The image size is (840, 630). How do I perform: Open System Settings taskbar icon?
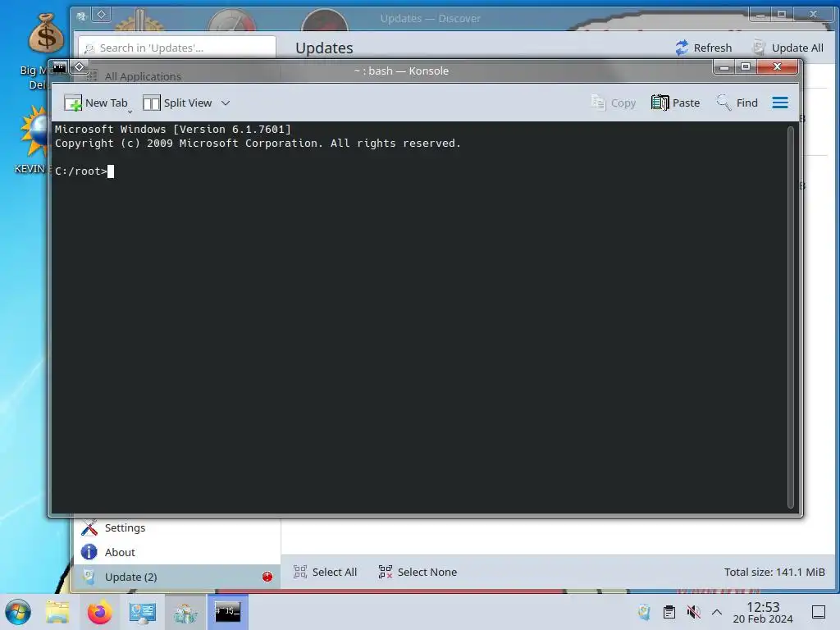pyautogui.click(x=143, y=612)
